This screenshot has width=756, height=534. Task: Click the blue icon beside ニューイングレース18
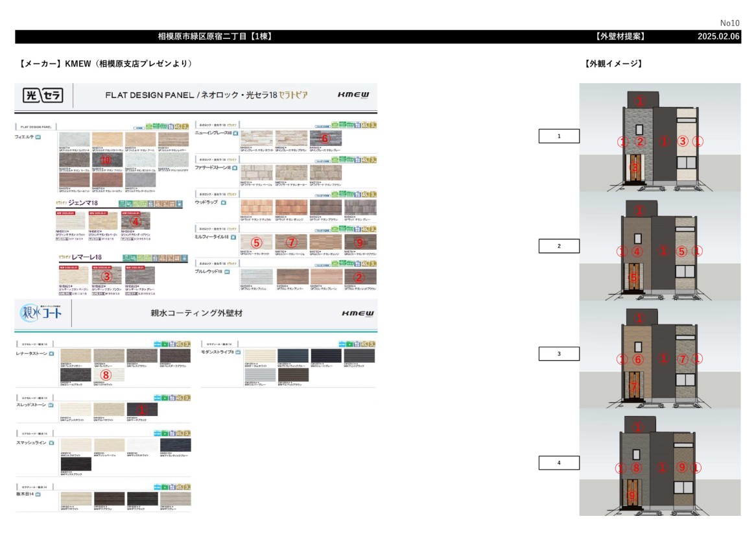click(x=236, y=133)
